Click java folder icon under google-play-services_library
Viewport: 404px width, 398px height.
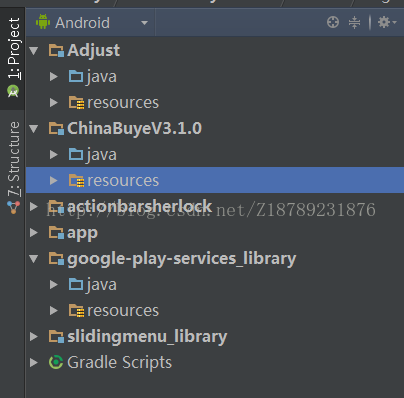point(76,284)
